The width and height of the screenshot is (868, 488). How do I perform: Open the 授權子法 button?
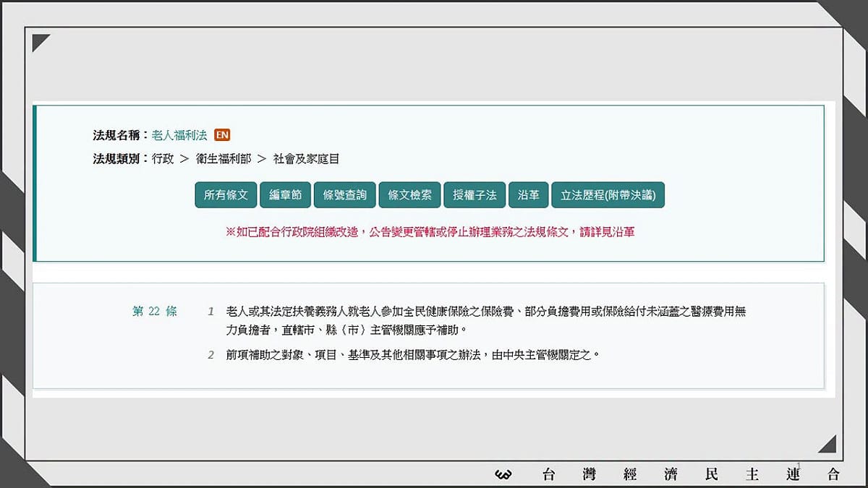[x=475, y=195]
